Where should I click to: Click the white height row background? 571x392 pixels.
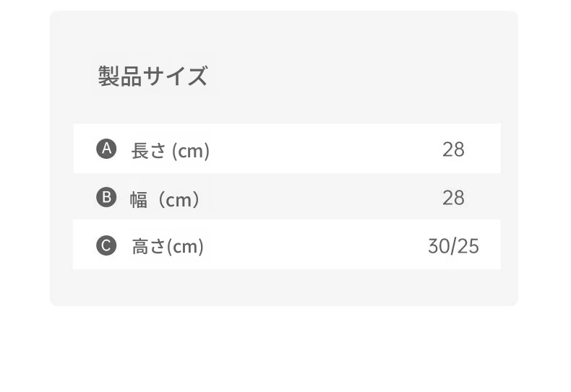287,244
